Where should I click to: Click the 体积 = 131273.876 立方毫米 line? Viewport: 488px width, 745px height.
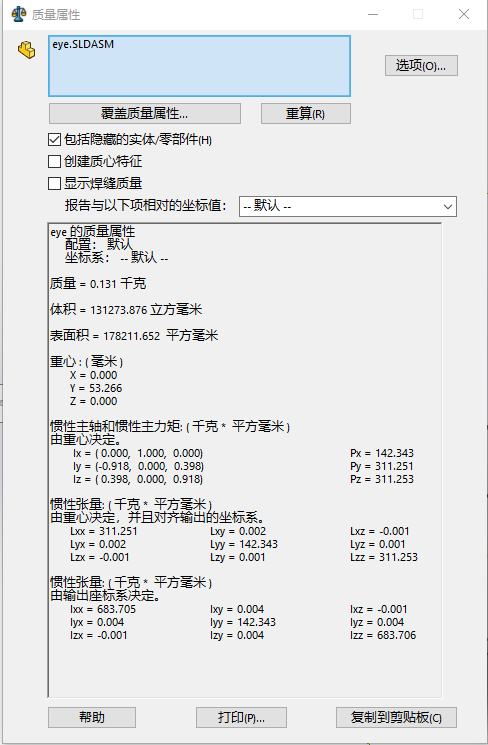(126, 310)
